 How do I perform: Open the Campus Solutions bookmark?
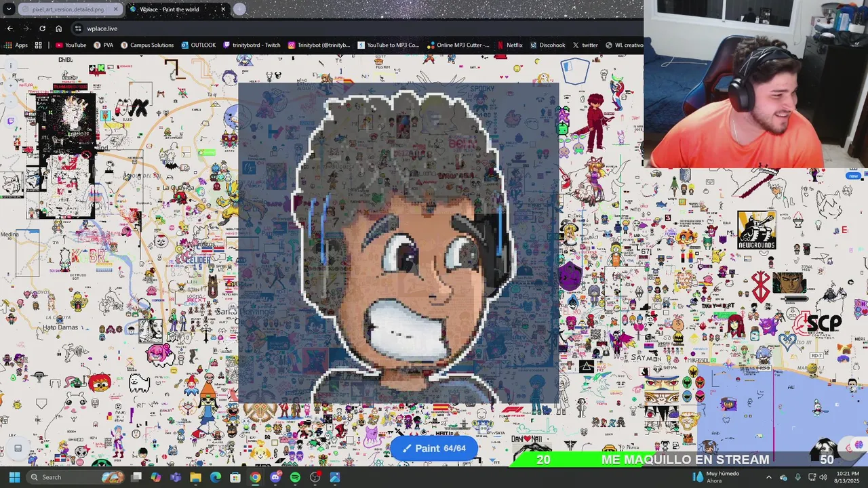[x=147, y=45]
